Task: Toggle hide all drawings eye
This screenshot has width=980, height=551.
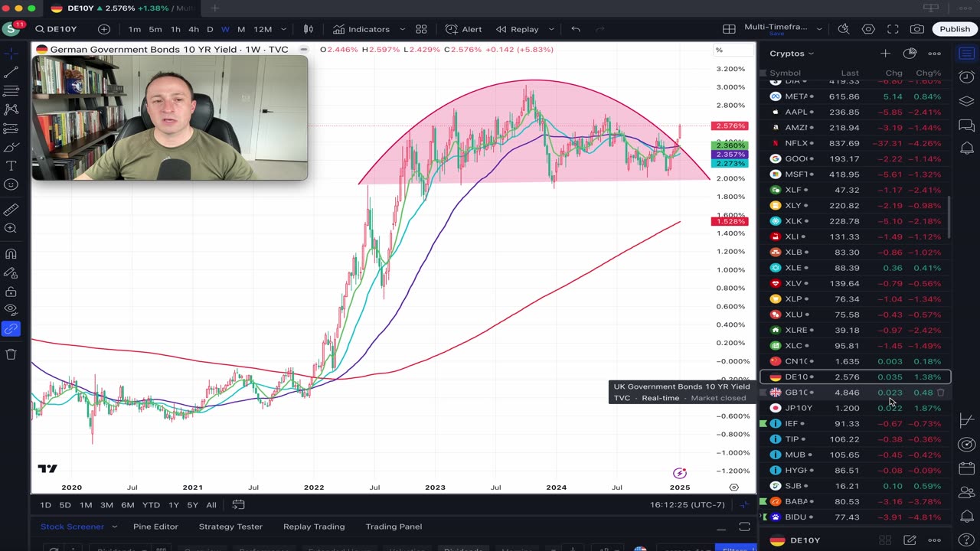Action: click(11, 310)
